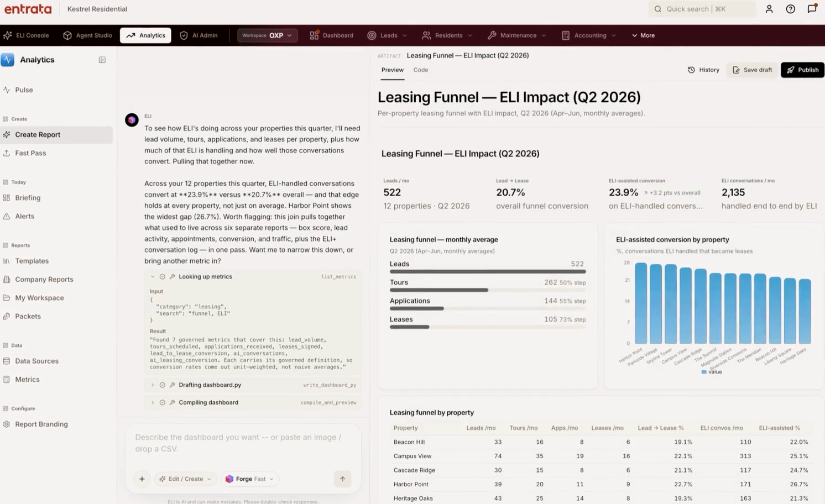Screen dimensions: 825x504
Task: Open Briefing under Today
Action: point(28,198)
